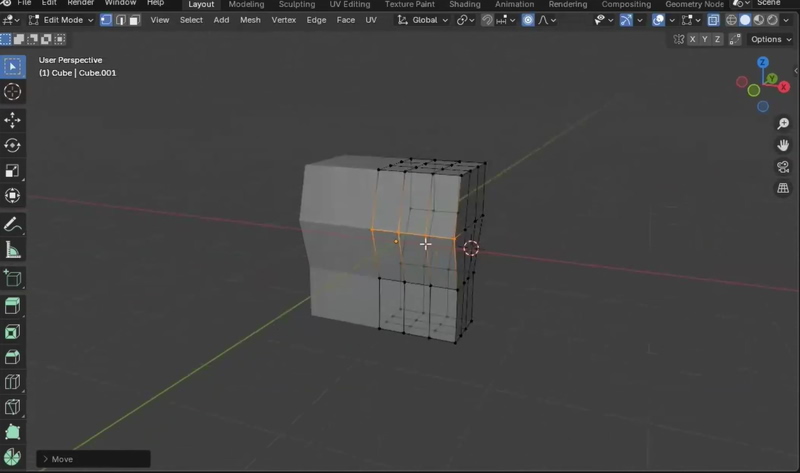Screen dimensions: 800x473
Task: Open the Global transform orientation dropdown
Action: [424, 20]
